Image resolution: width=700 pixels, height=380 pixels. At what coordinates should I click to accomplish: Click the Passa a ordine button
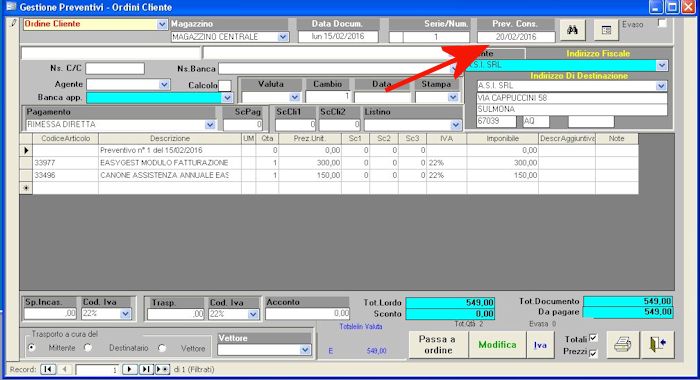(x=438, y=344)
